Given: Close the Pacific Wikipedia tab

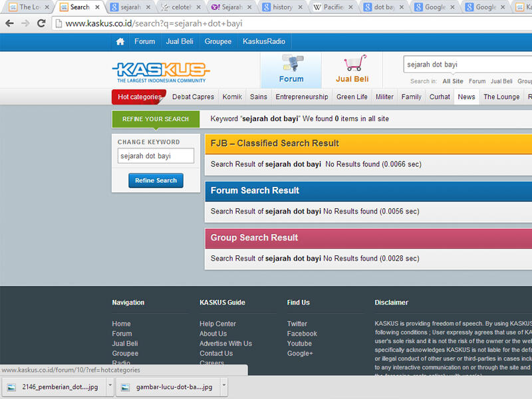Looking at the screenshot, I should coord(350,7).
